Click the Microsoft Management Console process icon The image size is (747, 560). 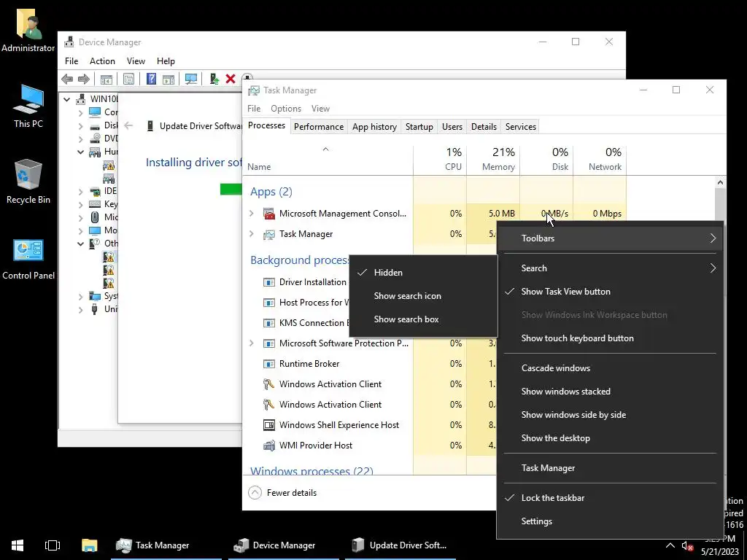pos(269,214)
